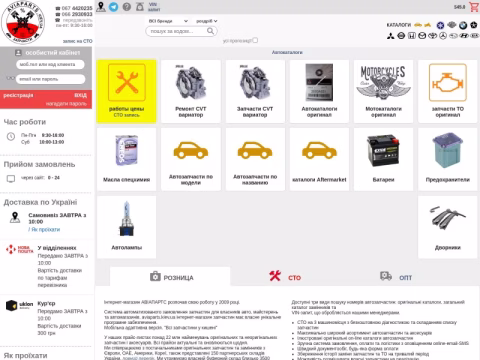
Task: Open the Mazda brand catalog logo
Action: [x=422, y=36]
